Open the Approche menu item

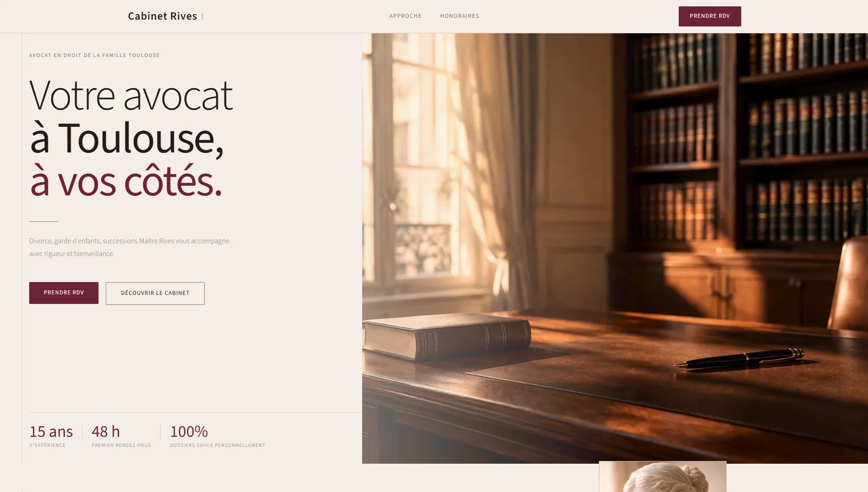405,16
